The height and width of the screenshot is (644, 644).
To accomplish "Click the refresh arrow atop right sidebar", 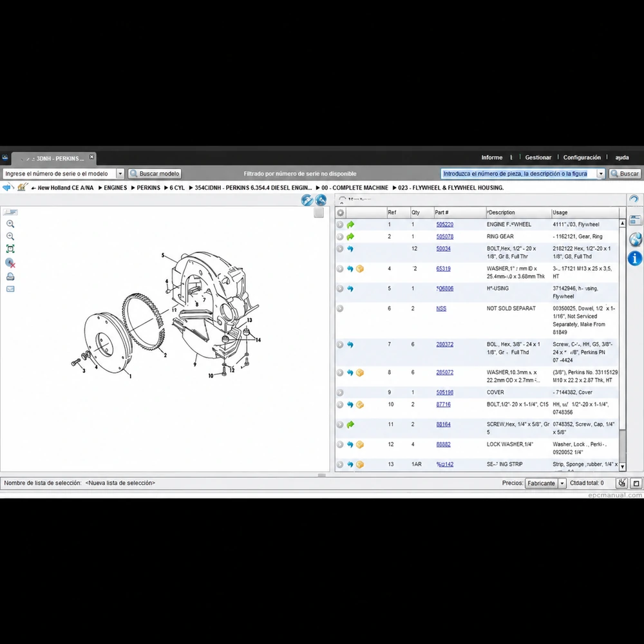I will coord(634,200).
